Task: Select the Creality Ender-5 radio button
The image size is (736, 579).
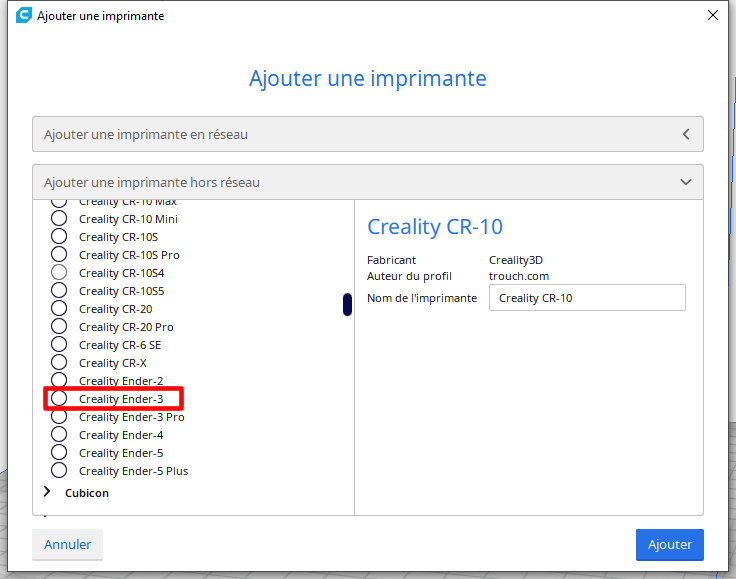Action: pos(59,452)
